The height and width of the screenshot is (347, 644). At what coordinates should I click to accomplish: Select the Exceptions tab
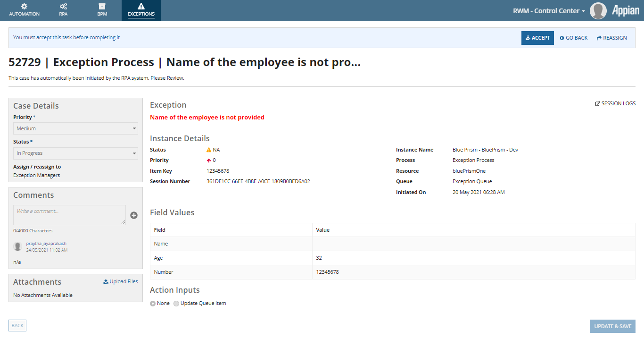(141, 10)
